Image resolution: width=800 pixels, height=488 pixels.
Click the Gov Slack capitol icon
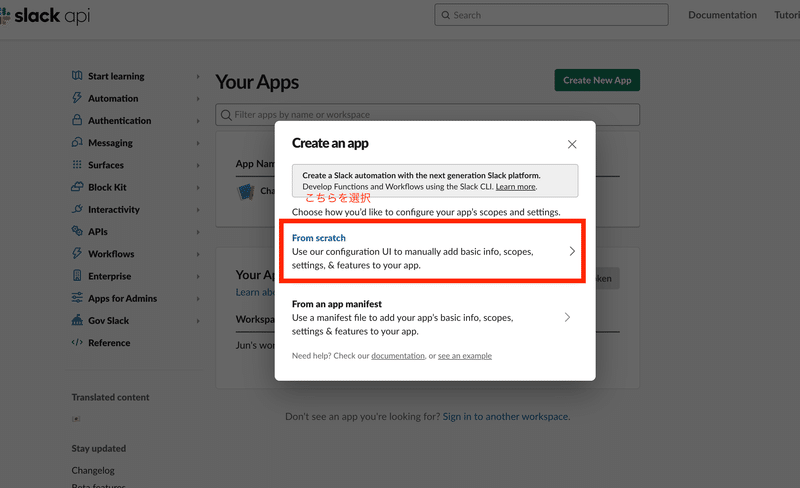77,320
